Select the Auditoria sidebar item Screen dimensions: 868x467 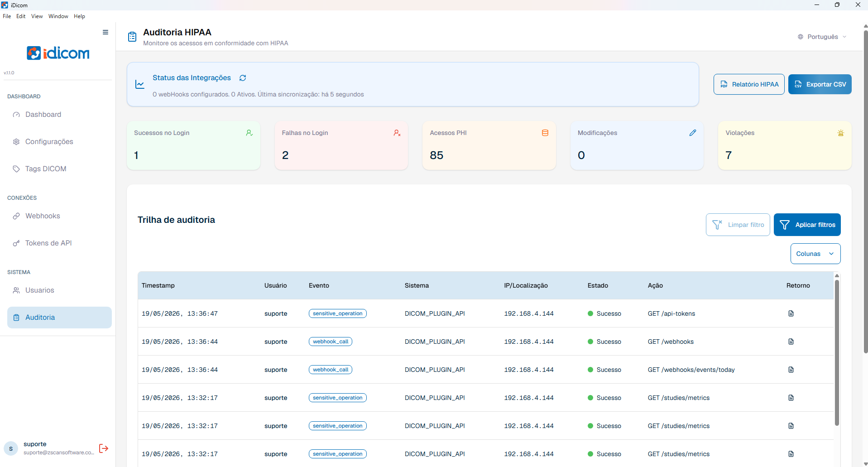(x=59, y=318)
